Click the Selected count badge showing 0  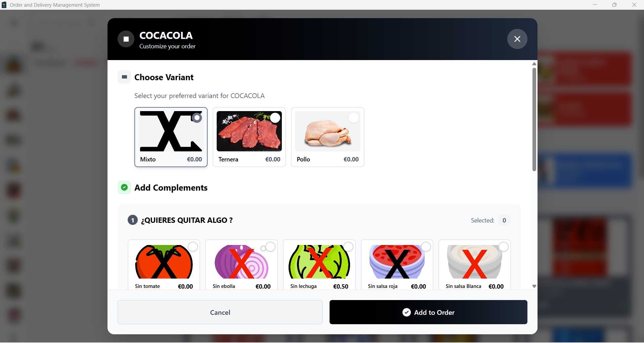[504, 220]
